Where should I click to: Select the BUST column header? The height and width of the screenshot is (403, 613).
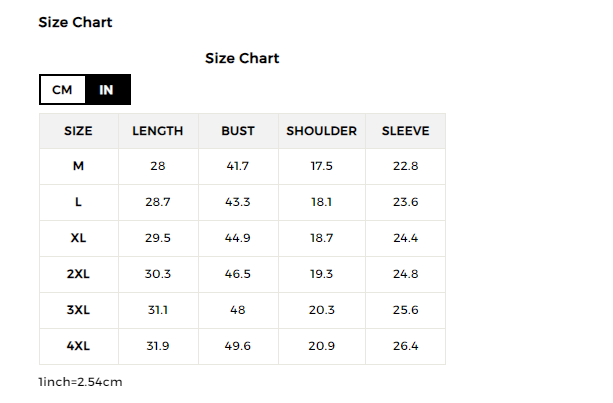pyautogui.click(x=238, y=131)
